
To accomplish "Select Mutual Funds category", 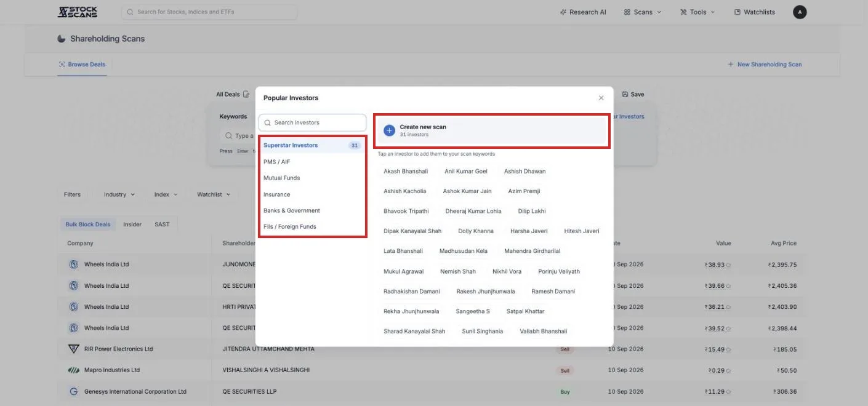I will 312,178.
